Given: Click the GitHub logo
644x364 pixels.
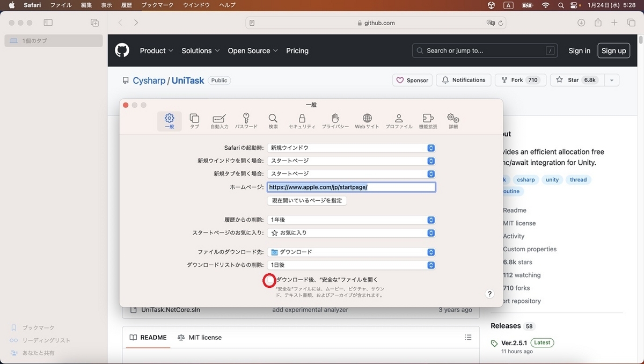Looking at the screenshot, I should [x=122, y=50].
